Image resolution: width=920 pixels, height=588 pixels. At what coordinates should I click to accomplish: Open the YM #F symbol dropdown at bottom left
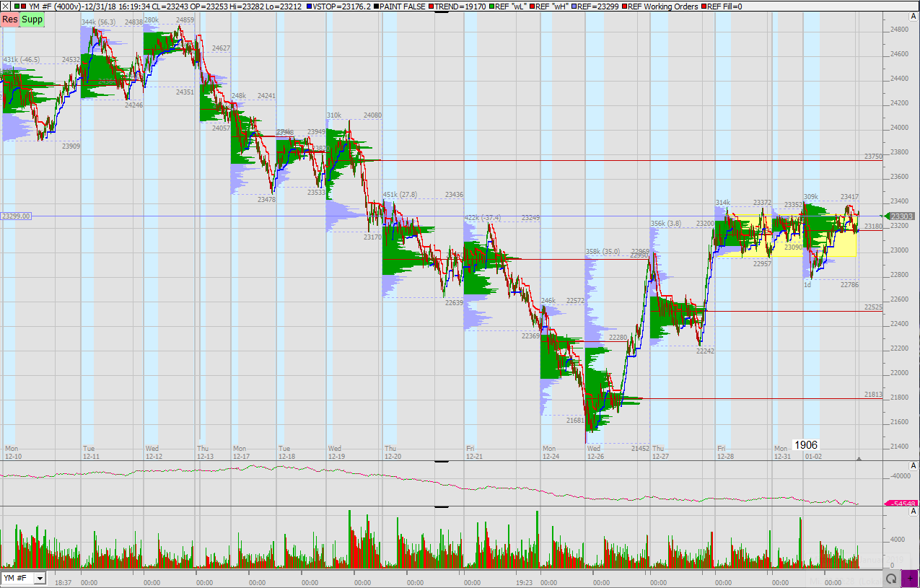coord(40,578)
